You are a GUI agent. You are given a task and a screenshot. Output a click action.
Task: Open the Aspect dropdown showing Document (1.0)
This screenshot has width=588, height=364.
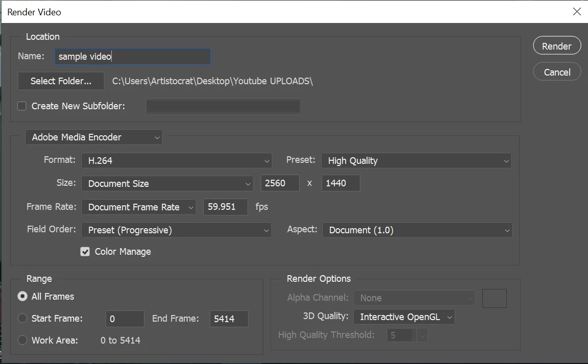coord(417,230)
